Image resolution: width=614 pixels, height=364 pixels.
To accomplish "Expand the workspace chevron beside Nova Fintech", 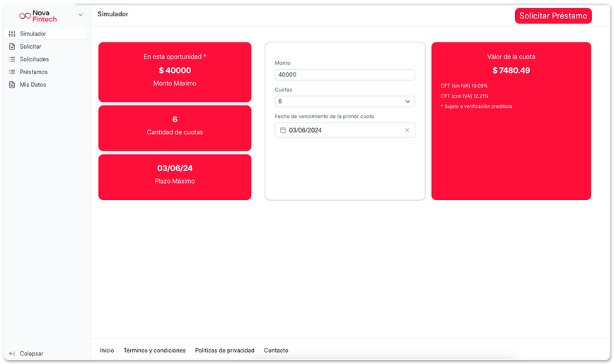I will (x=80, y=15).
